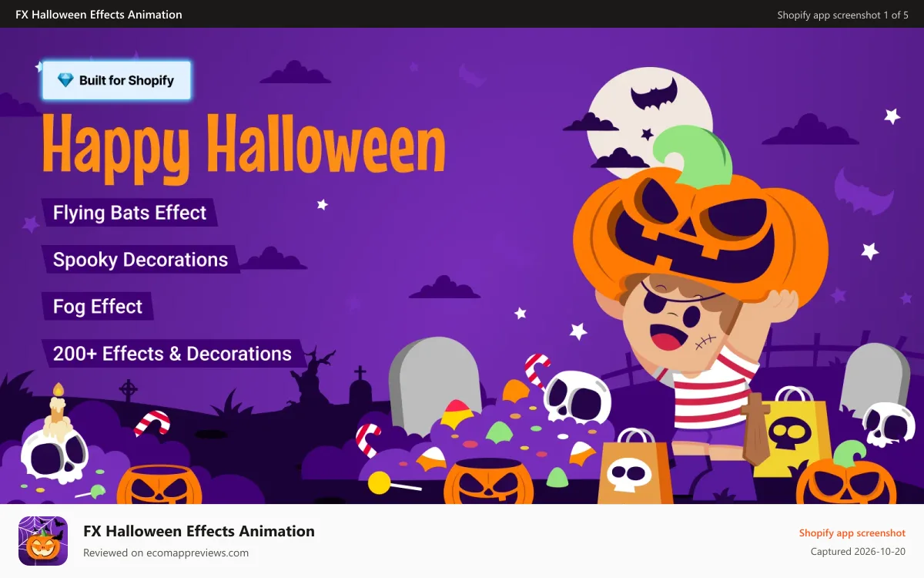924x578 pixels.
Task: Select the '200+ Effects & Decorations' label
Action: (172, 354)
